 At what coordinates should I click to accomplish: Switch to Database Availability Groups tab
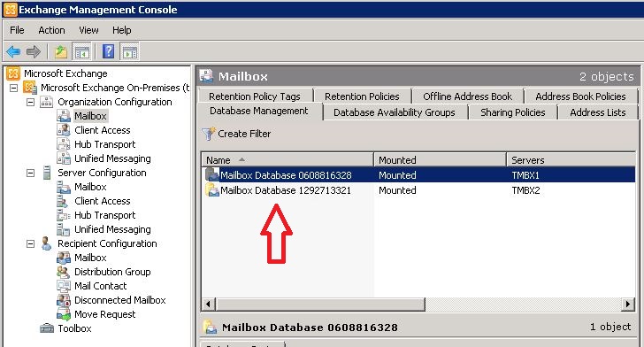point(395,112)
